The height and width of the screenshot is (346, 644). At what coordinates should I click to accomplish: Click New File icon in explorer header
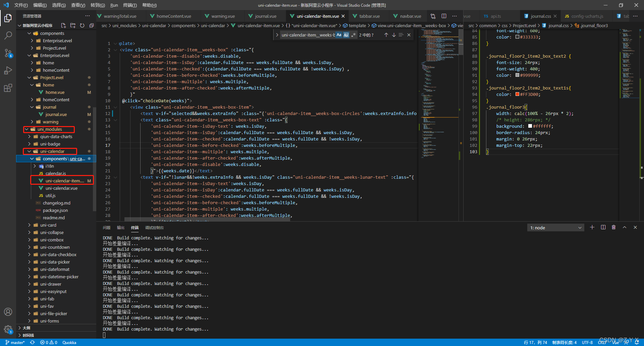pos(63,25)
